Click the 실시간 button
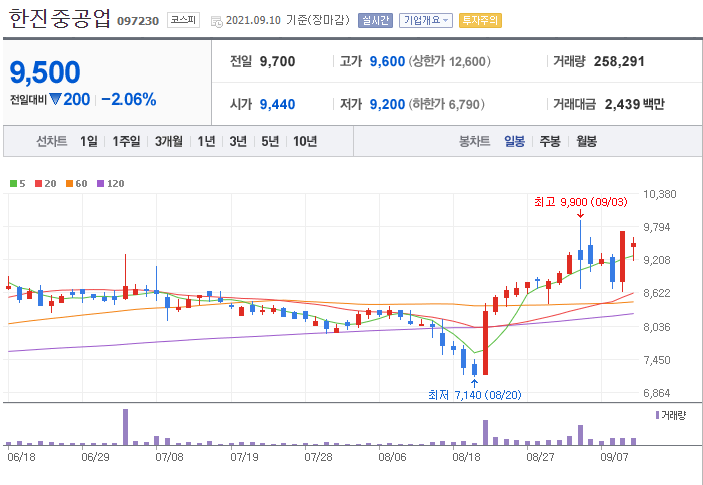 tap(375, 21)
